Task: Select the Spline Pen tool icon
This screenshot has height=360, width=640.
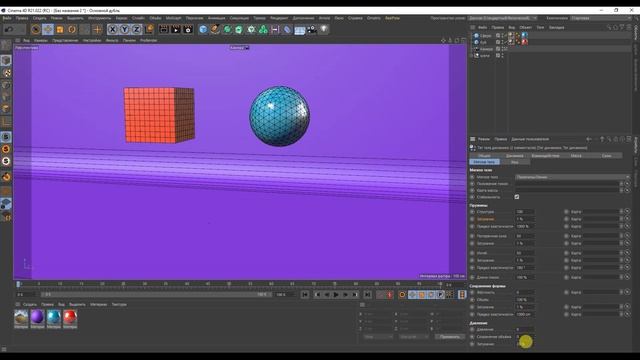Action: pos(215,29)
